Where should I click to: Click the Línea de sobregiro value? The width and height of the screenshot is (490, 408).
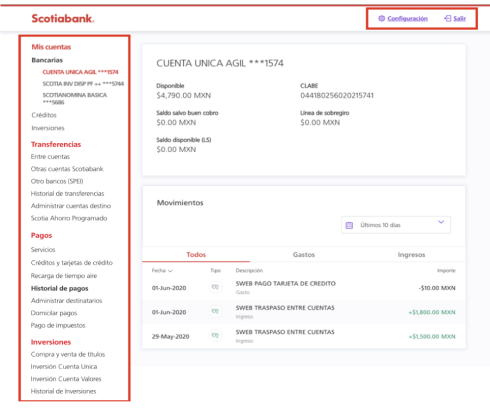tap(320, 123)
